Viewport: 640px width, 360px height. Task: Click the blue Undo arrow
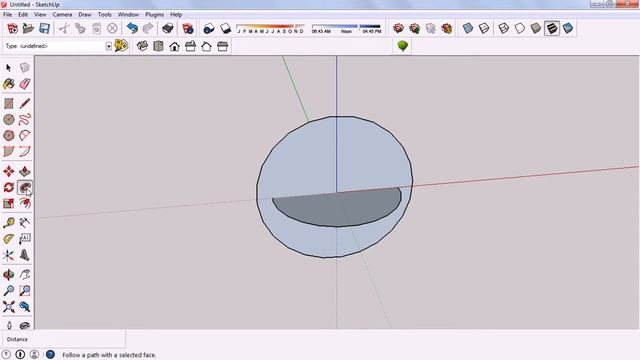pyautogui.click(x=132, y=28)
